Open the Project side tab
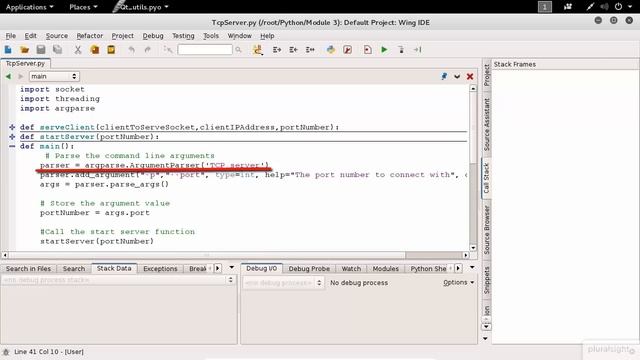 click(486, 75)
